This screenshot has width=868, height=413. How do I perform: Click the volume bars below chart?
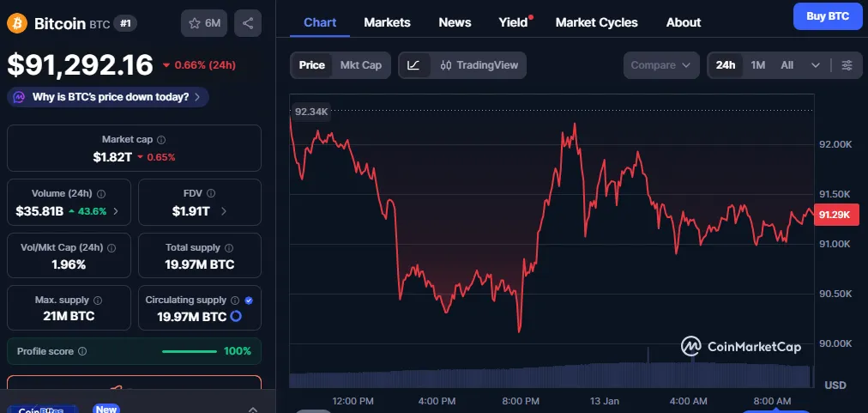pos(551,374)
